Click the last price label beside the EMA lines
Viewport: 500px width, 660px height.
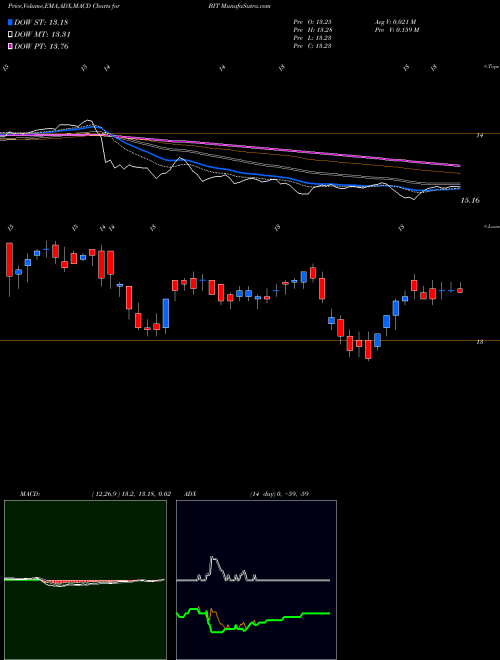(x=470, y=201)
